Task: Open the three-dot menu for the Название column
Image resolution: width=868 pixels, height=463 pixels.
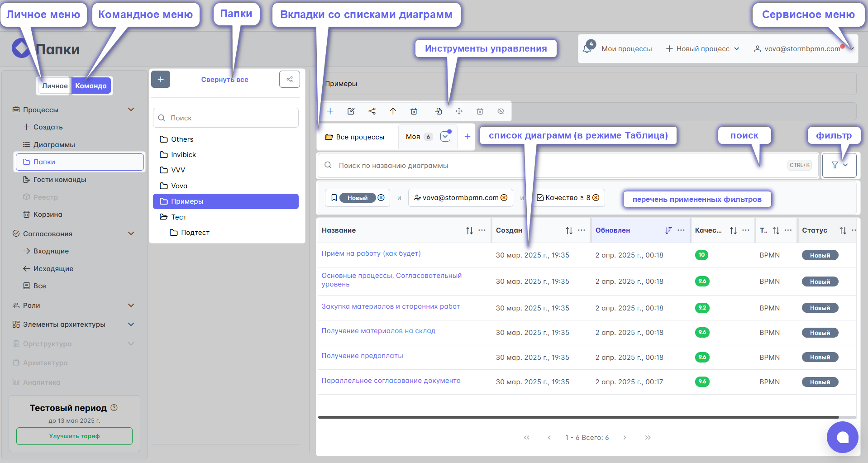Action: (x=482, y=230)
